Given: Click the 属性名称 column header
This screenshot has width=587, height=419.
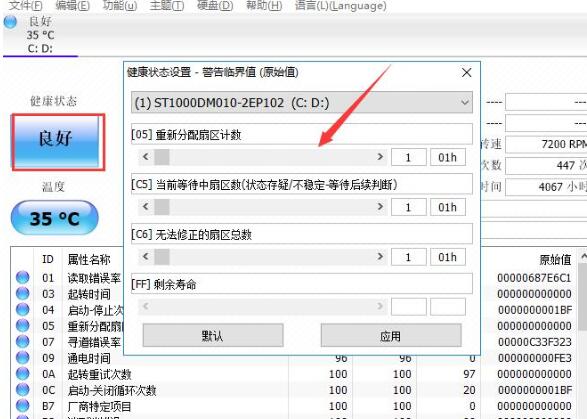Looking at the screenshot, I should pyautogui.click(x=89, y=259).
